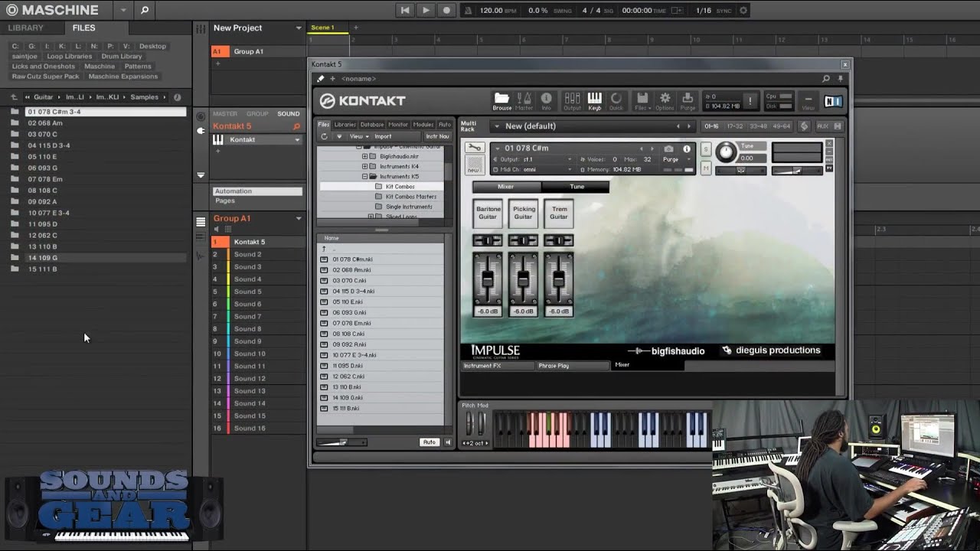Toggle Baritone Guitar on
Viewport: 980px width, 551px height.
coord(488,213)
